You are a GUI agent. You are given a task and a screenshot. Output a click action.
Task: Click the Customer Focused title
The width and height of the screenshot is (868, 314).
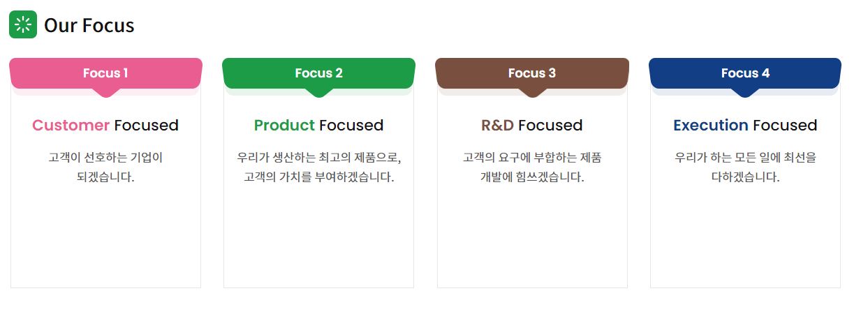pos(105,126)
